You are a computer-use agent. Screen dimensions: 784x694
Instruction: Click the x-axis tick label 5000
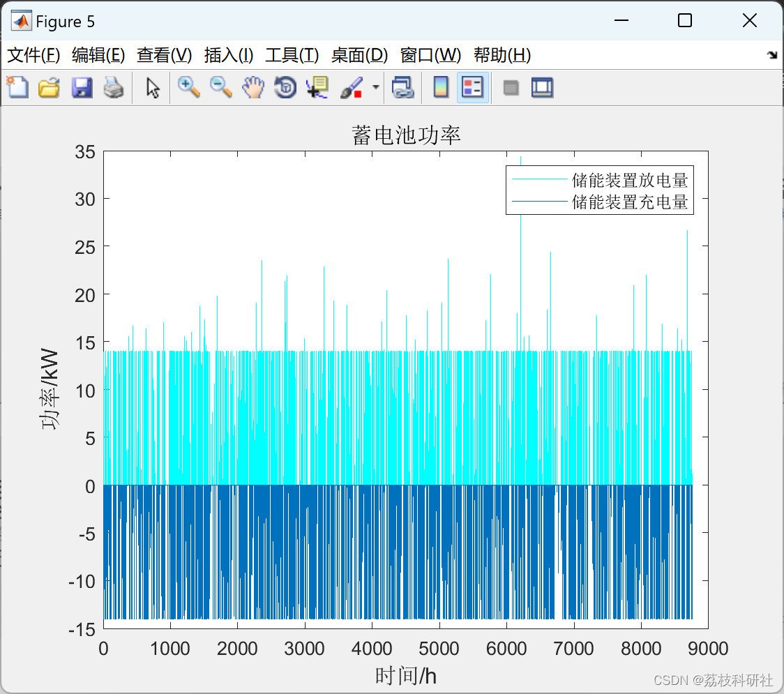[439, 649]
